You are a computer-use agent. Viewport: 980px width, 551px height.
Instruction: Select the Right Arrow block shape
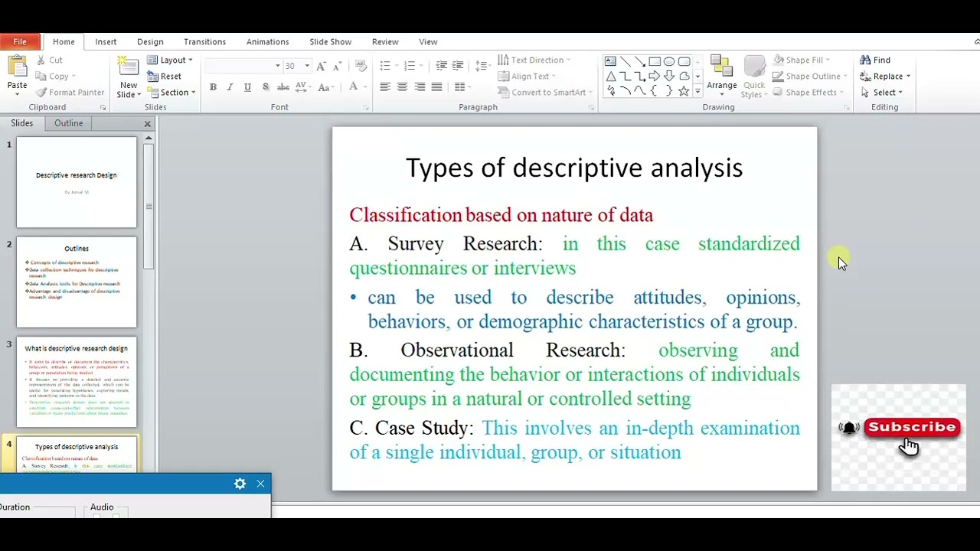pyautogui.click(x=654, y=76)
